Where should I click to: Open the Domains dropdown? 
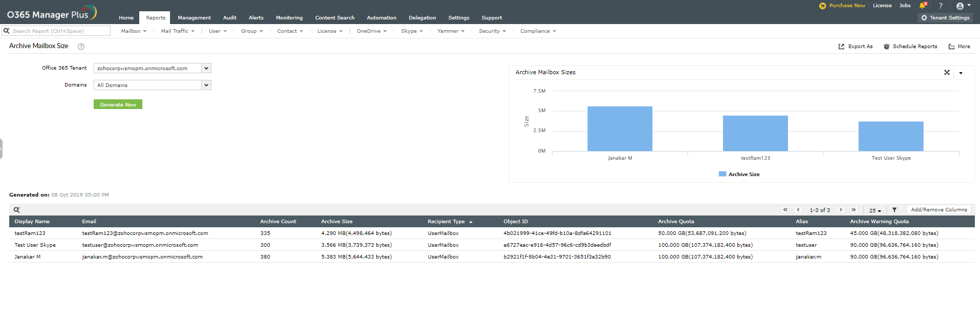tap(206, 85)
